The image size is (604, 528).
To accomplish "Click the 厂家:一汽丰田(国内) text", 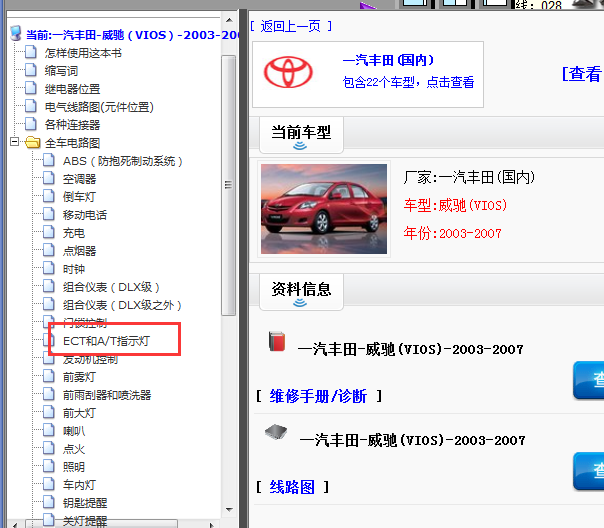I will [469, 177].
